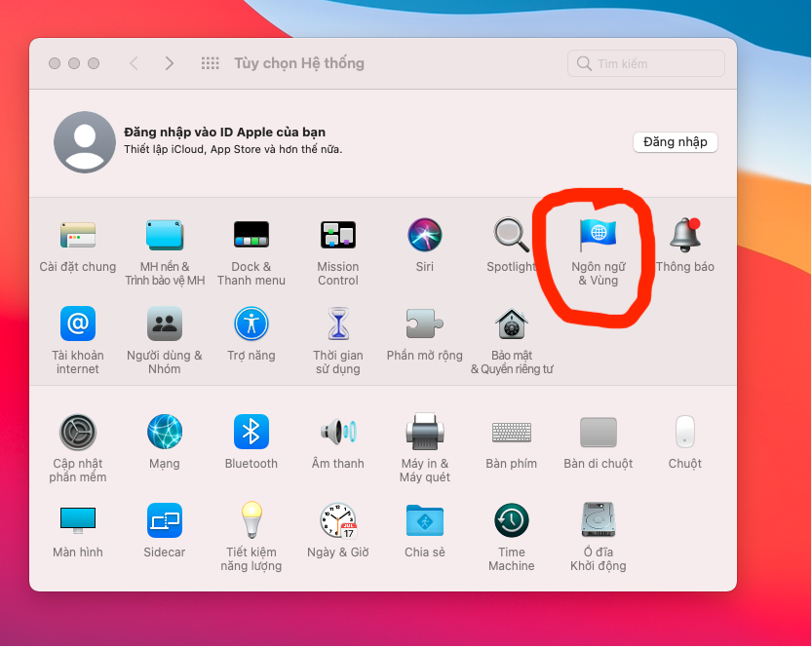Screen dimensions: 812x647
Task: Open Bluetooth settings pane
Action: click(x=251, y=432)
